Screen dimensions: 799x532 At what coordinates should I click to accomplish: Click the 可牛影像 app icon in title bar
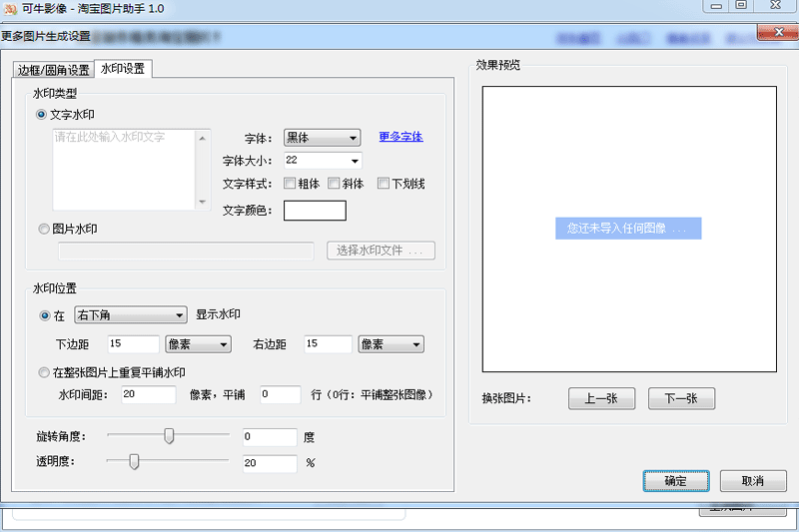[x=10, y=9]
